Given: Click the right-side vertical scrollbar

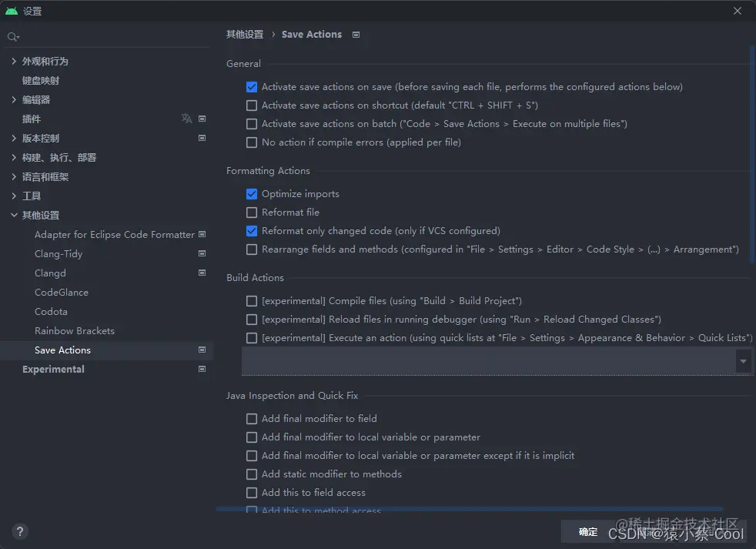Looking at the screenshot, I should pyautogui.click(x=752, y=154).
